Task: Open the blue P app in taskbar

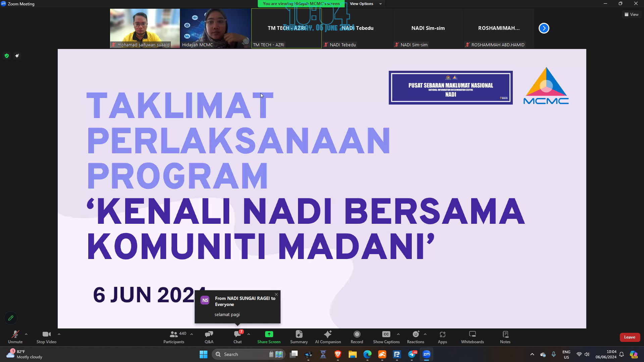Action: [x=397, y=354]
